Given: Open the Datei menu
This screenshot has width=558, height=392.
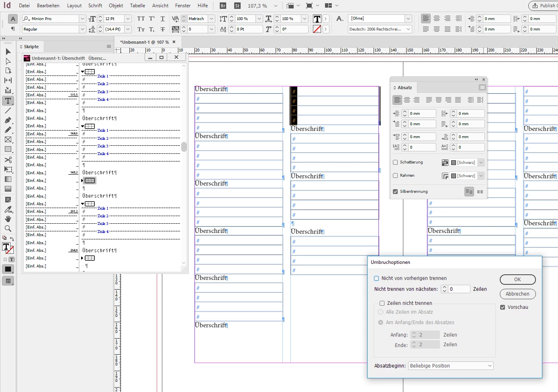Looking at the screenshot, I should coord(24,6).
